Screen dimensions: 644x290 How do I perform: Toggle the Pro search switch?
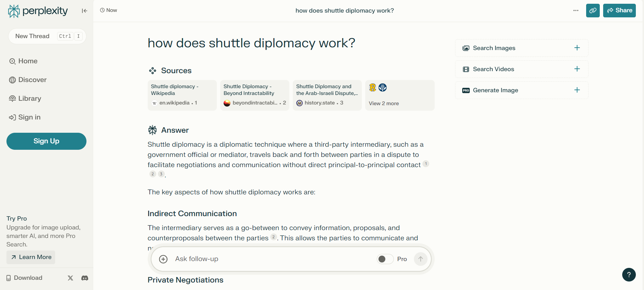(385, 259)
